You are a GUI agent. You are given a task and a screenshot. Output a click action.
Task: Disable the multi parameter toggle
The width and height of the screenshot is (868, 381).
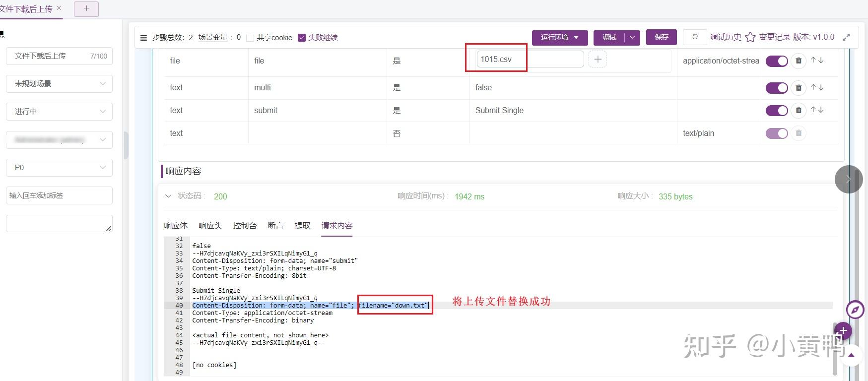pyautogui.click(x=777, y=88)
